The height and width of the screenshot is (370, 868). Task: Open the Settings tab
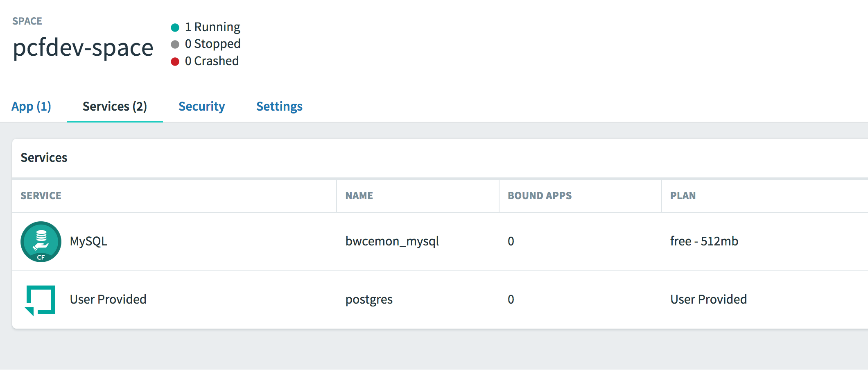(x=279, y=107)
